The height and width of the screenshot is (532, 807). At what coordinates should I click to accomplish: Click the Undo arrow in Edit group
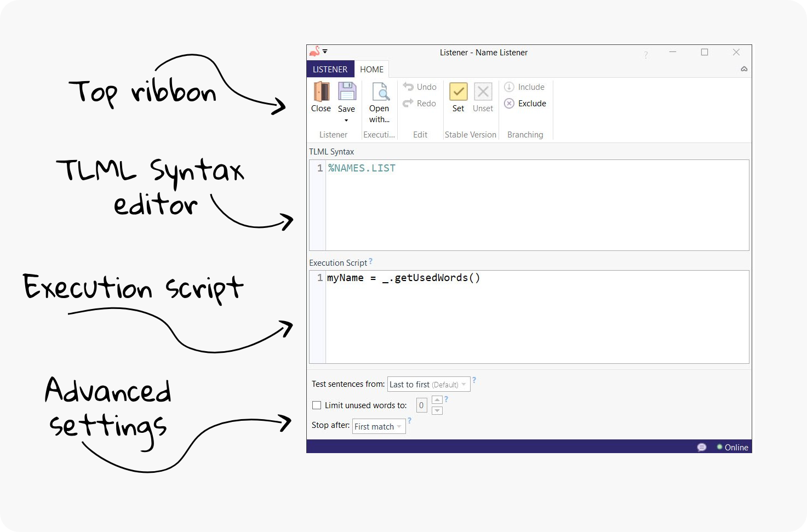click(x=408, y=87)
